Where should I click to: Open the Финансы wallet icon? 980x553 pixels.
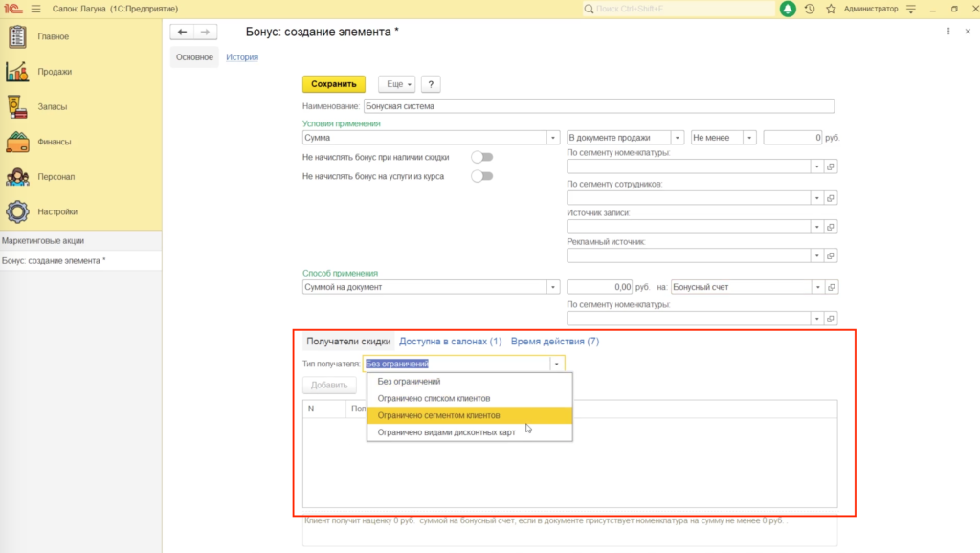click(x=17, y=142)
